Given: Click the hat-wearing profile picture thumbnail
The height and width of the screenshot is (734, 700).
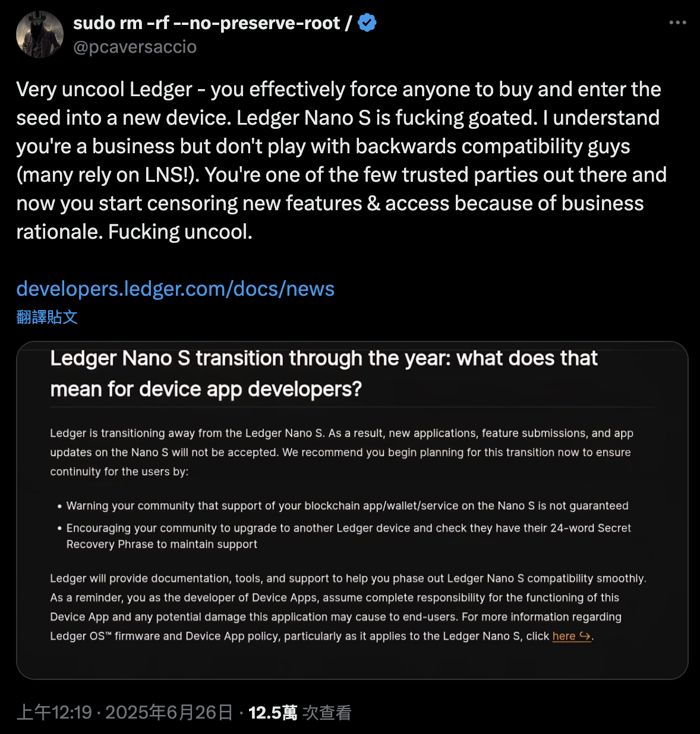Looking at the screenshot, I should 39,34.
